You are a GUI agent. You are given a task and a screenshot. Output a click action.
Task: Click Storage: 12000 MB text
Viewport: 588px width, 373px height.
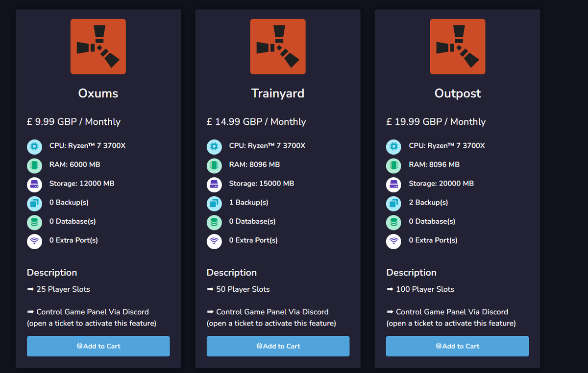pyautogui.click(x=82, y=184)
